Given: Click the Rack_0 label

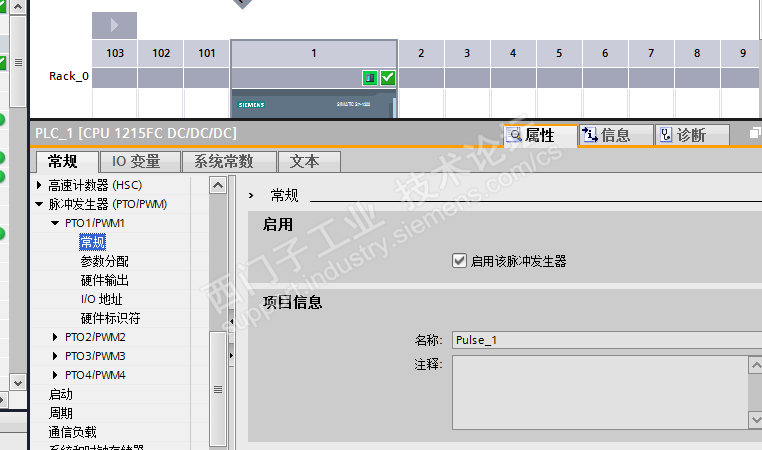Looking at the screenshot, I should (x=69, y=76).
